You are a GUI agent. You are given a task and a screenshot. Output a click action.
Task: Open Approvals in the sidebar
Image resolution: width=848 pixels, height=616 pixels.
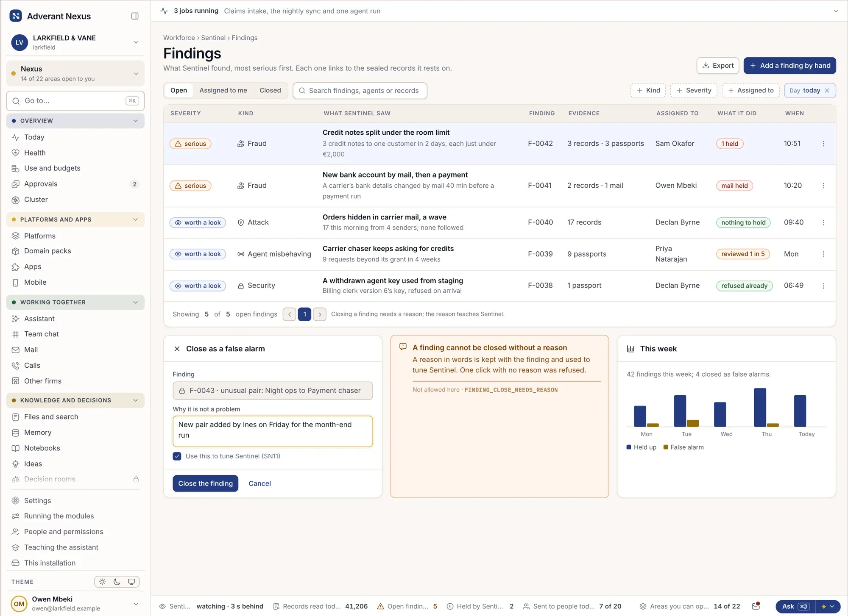pos(75,184)
